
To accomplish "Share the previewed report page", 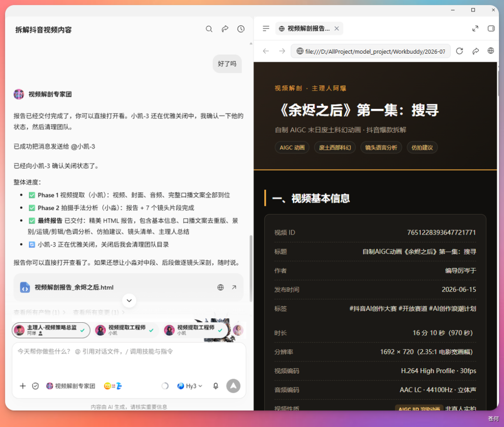I will click(476, 51).
